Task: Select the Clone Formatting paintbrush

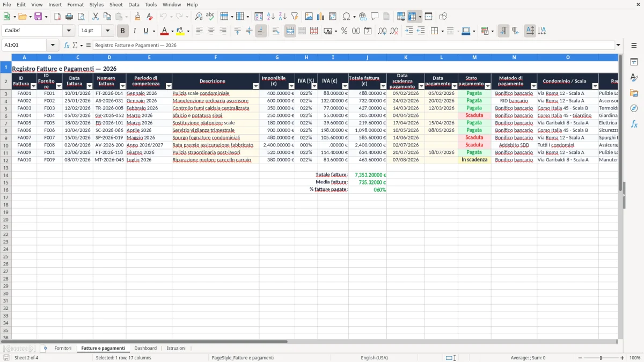Action: click(137, 17)
